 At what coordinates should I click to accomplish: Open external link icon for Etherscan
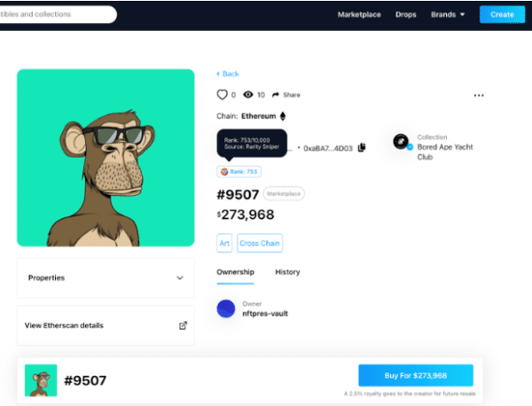[x=183, y=325]
